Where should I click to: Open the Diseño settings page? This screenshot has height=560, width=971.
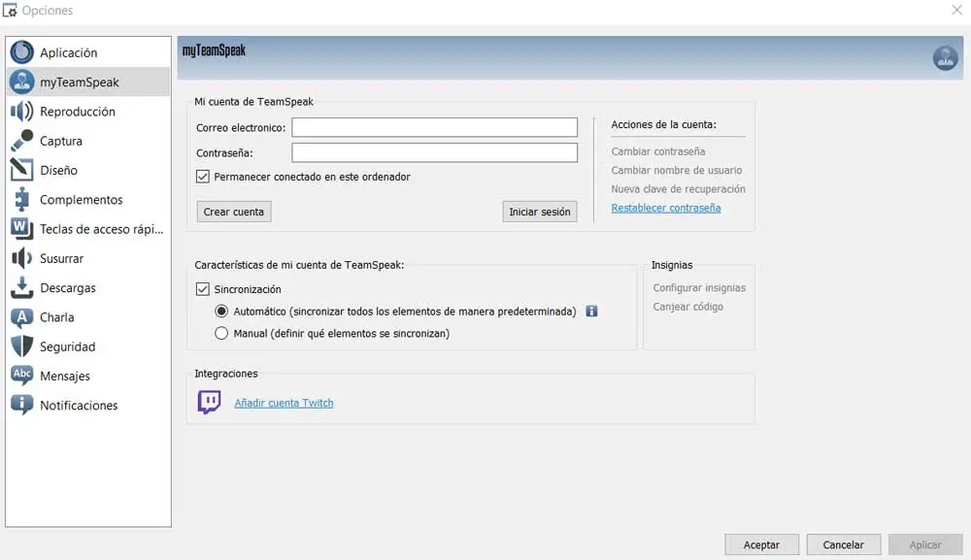pos(88,170)
